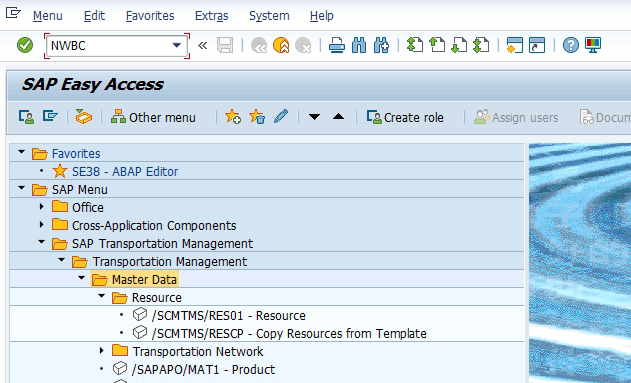Move favorite up with the up arrow
The width and height of the screenshot is (631, 383).
338,117
